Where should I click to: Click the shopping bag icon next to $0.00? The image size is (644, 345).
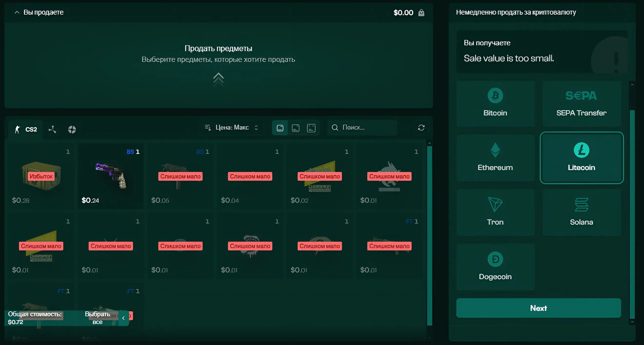(421, 12)
